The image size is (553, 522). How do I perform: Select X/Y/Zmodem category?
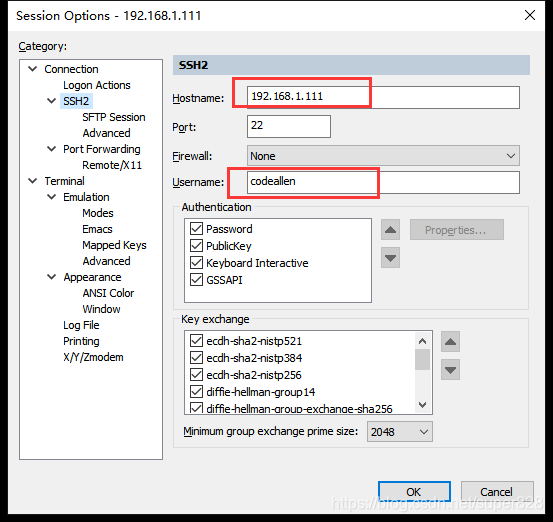click(x=93, y=357)
